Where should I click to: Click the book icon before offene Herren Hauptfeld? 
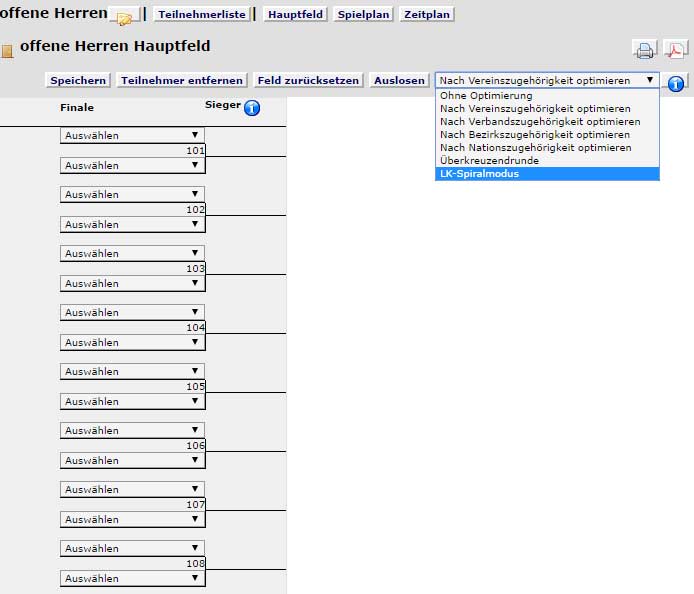click(x=8, y=50)
